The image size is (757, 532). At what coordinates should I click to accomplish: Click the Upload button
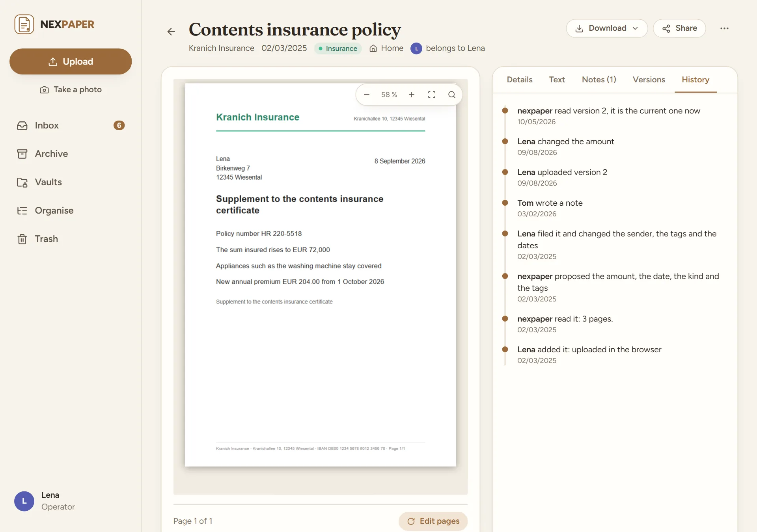point(71,61)
